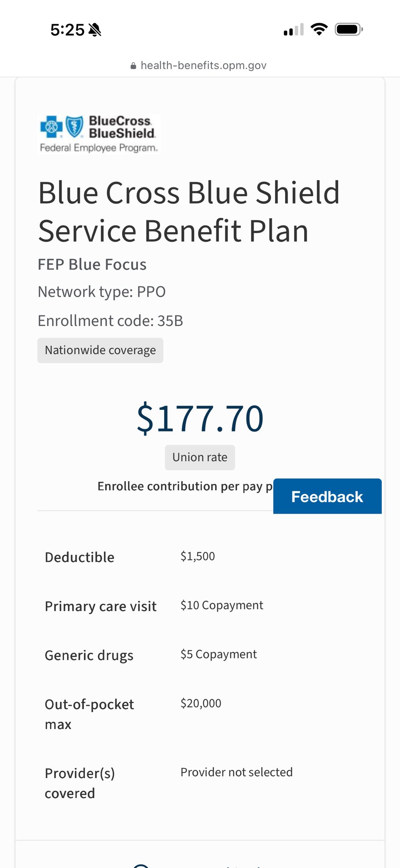Select the Deductible row label
The image size is (400, 868).
[x=80, y=557]
